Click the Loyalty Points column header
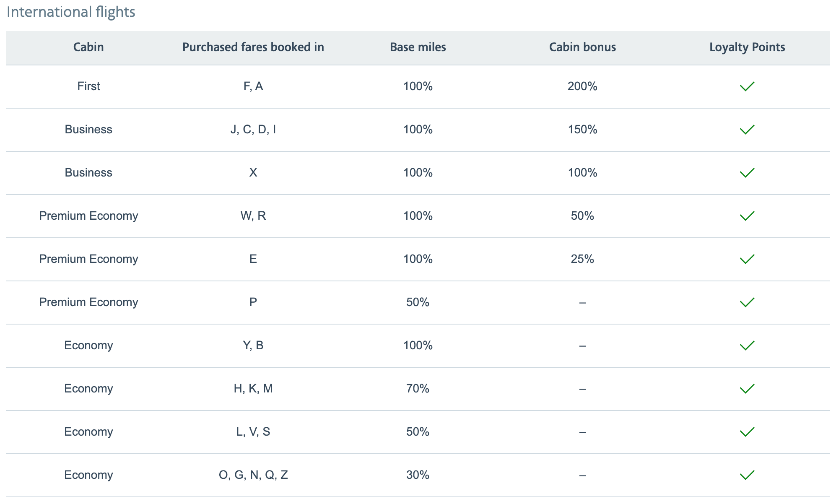836x504 pixels. 747,47
